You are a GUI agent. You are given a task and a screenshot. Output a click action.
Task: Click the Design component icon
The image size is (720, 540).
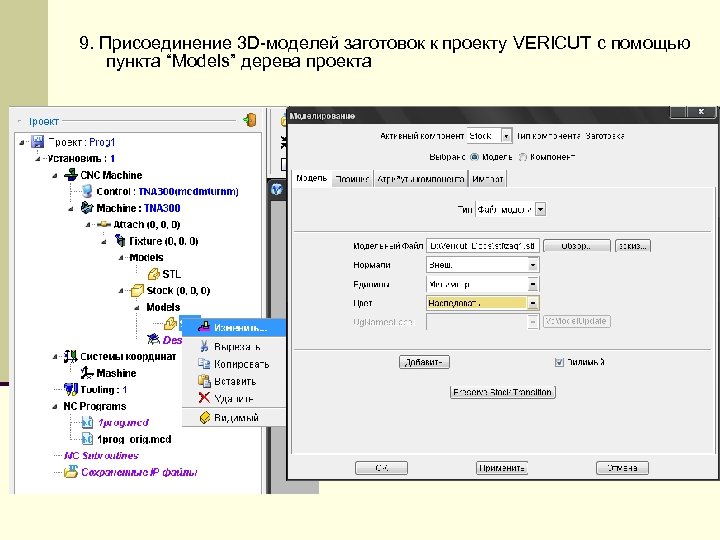coord(153,340)
